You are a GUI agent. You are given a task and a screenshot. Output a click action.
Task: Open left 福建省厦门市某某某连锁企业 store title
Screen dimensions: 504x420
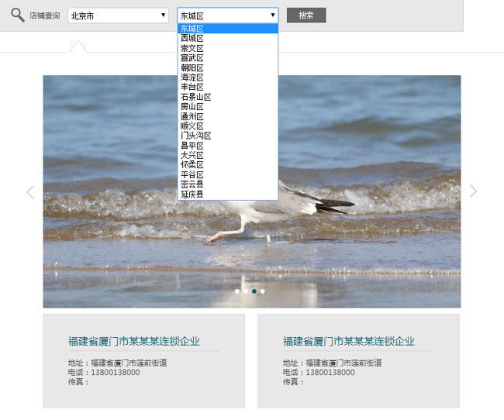[x=133, y=341]
